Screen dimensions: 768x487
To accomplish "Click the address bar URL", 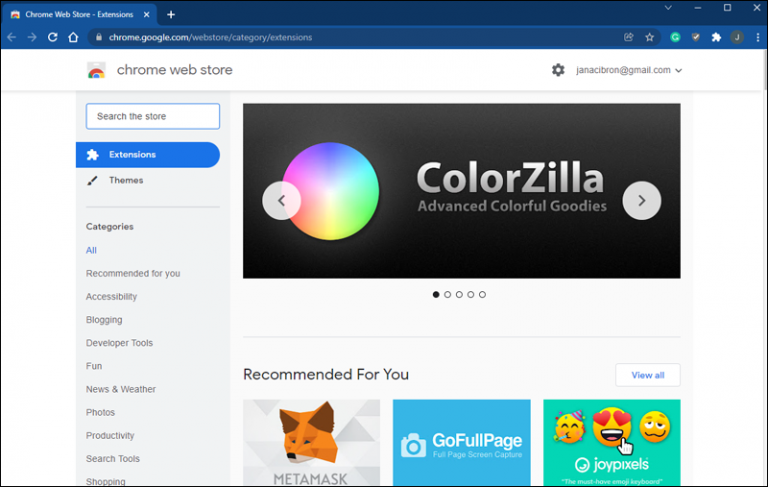I will 210,37.
